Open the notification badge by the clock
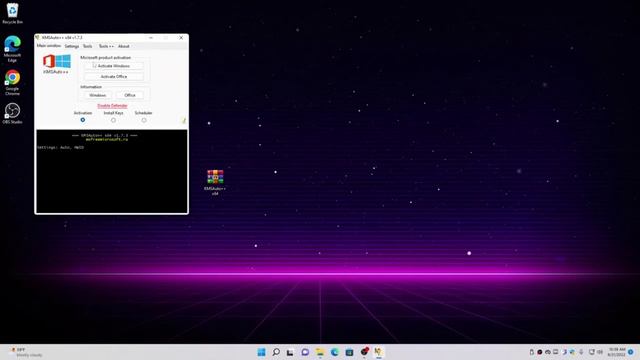The image size is (640, 360). click(x=631, y=352)
